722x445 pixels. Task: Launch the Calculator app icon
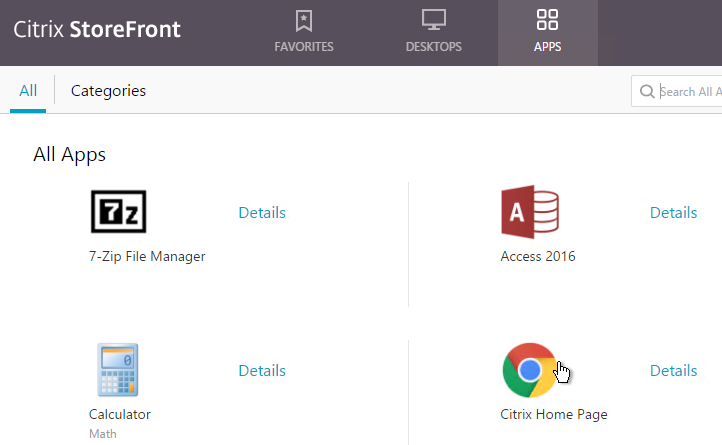118,370
